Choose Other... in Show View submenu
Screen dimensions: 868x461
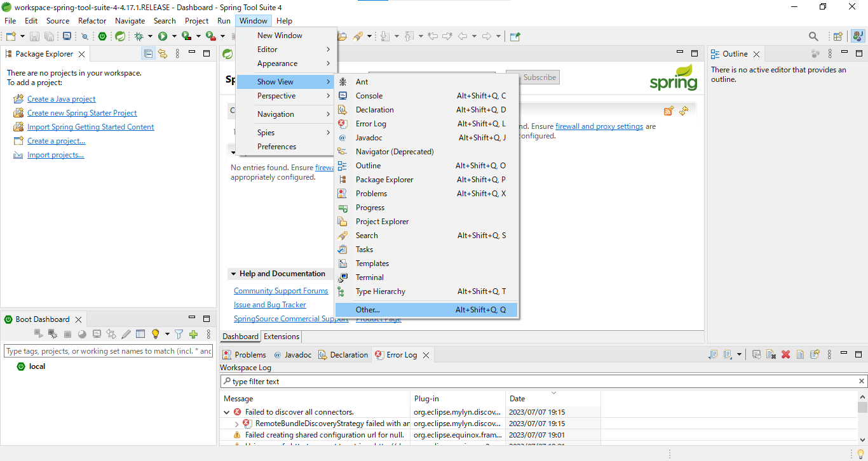coord(426,310)
